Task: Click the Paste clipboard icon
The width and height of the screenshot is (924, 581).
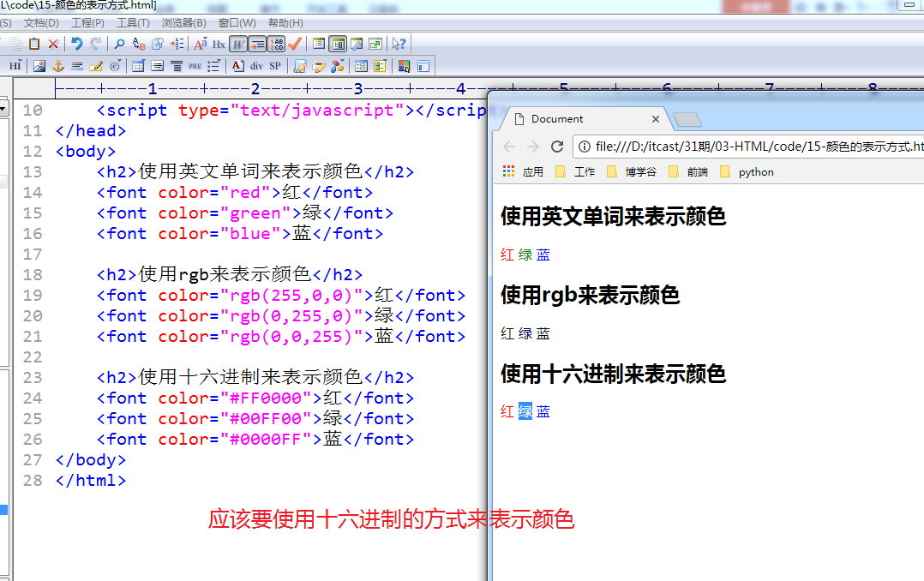Action: [x=34, y=44]
